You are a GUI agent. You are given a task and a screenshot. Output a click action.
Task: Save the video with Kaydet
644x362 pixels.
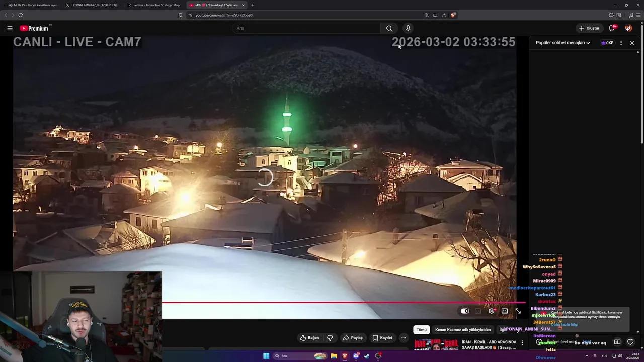[x=382, y=338]
